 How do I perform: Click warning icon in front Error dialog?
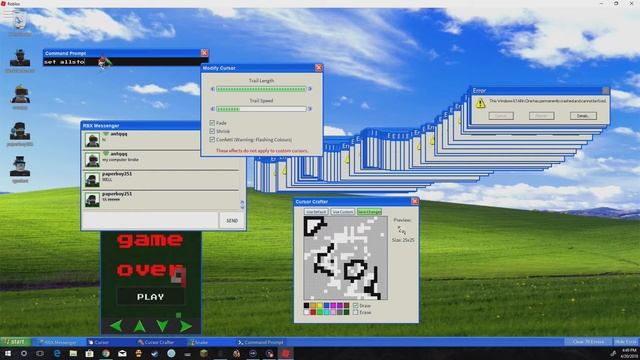tap(480, 103)
